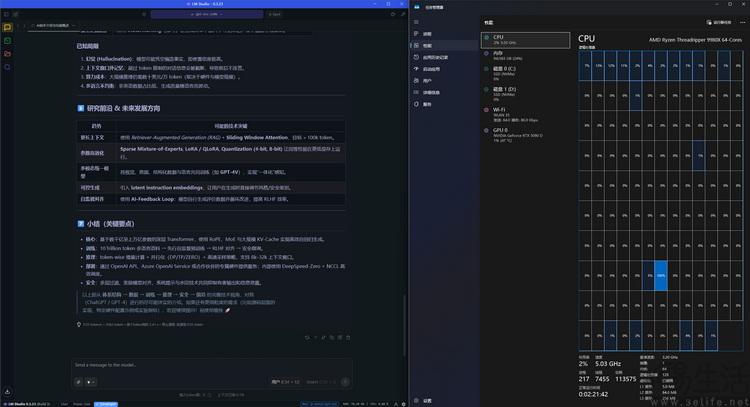Select the CPU resource in performance list
Screen dimensions: 750x407
coord(525,40)
